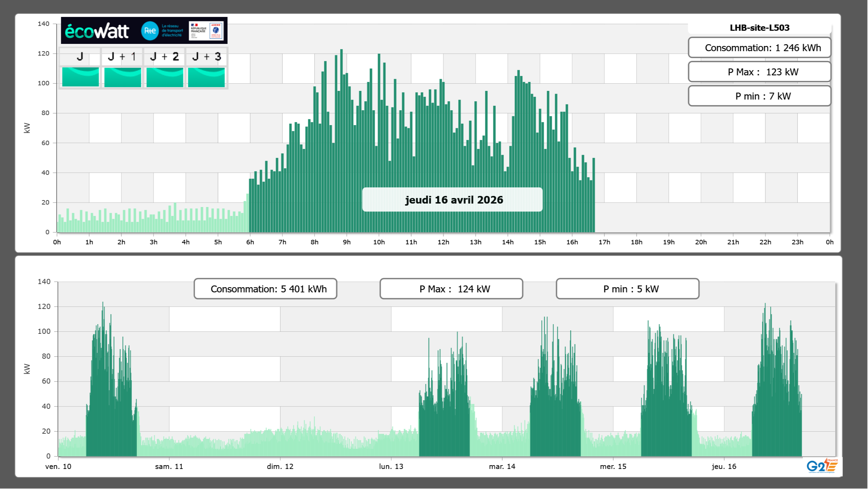Click the LHB-site-L503 site title
This screenshot has height=489, width=868.
(x=759, y=28)
